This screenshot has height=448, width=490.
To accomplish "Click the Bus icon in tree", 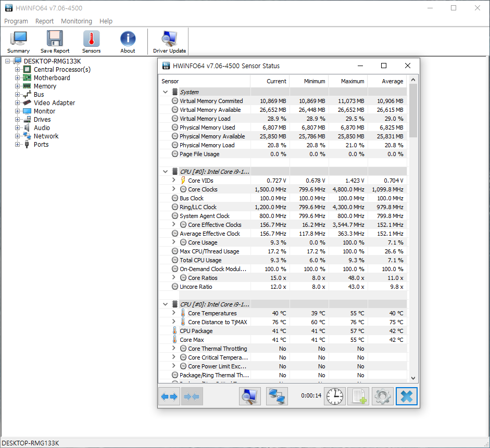I will point(27,94).
